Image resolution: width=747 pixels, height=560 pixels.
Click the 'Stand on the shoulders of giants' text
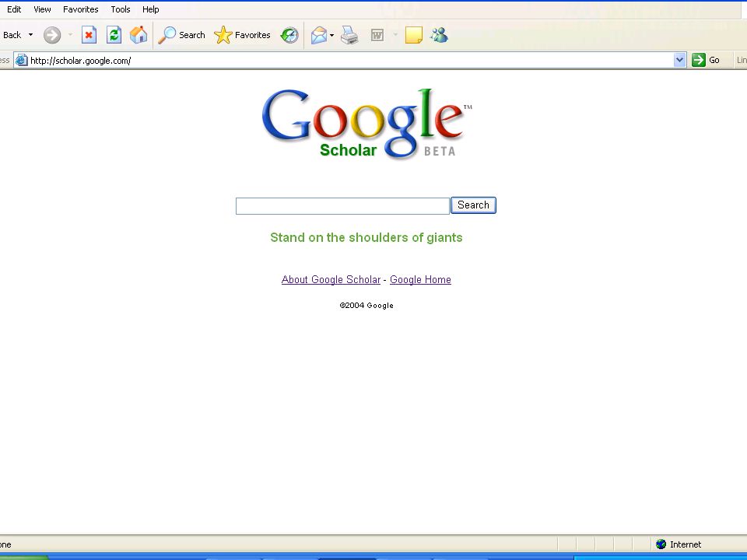[x=366, y=238]
